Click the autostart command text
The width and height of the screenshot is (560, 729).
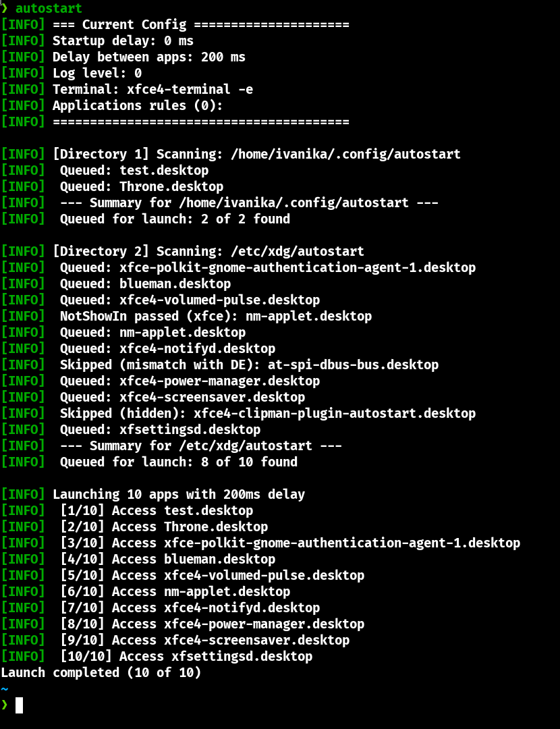49,8
